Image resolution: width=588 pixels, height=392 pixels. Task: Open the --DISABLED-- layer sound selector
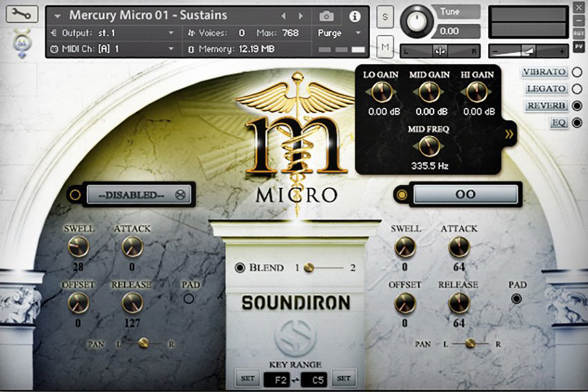tap(139, 195)
